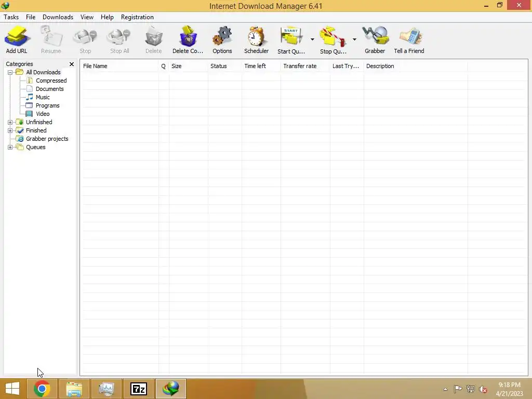
Task: Sort by the Time left column header
Action: [x=261, y=66]
